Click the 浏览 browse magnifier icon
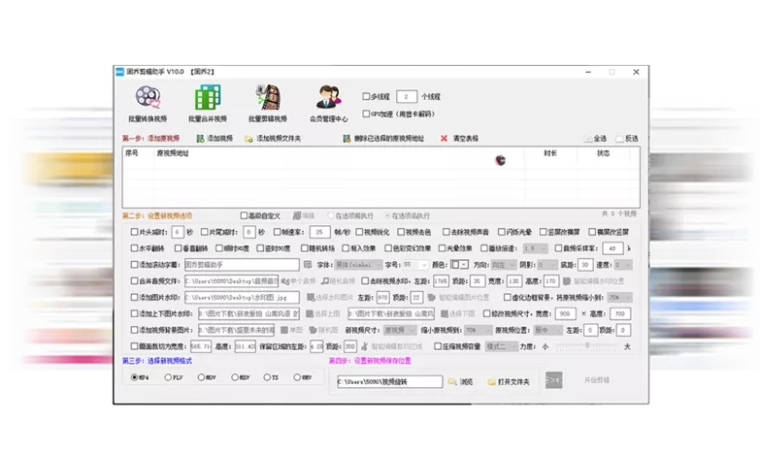The image size is (760, 455). (x=452, y=382)
